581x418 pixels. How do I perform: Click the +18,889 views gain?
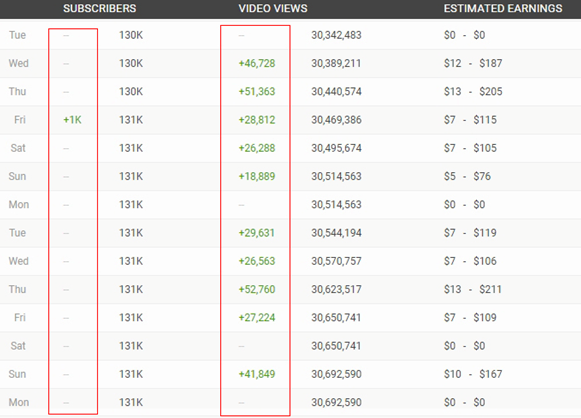257,176
